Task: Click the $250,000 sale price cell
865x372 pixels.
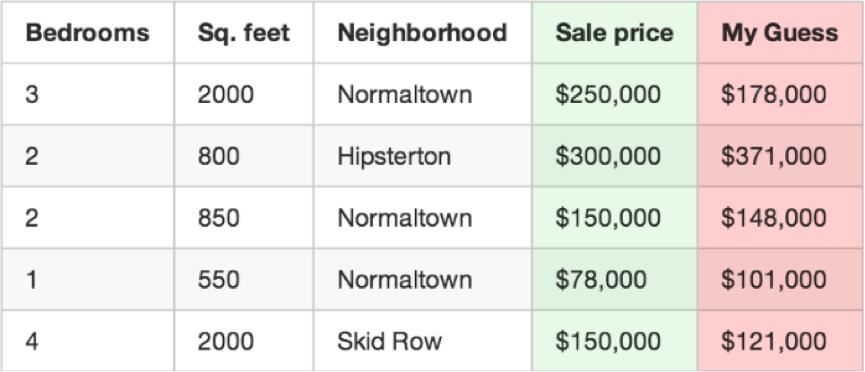Action: tap(615, 94)
